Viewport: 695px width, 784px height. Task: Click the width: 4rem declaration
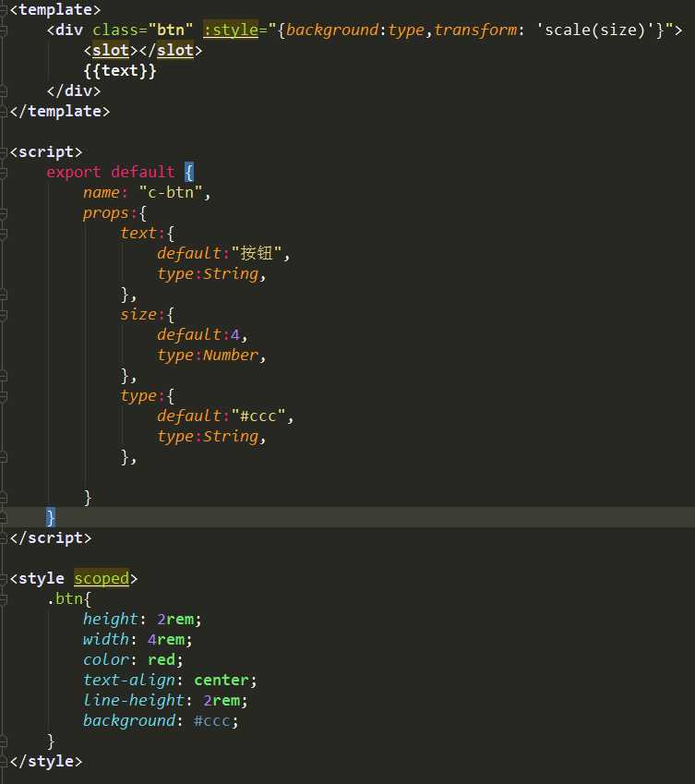point(138,640)
